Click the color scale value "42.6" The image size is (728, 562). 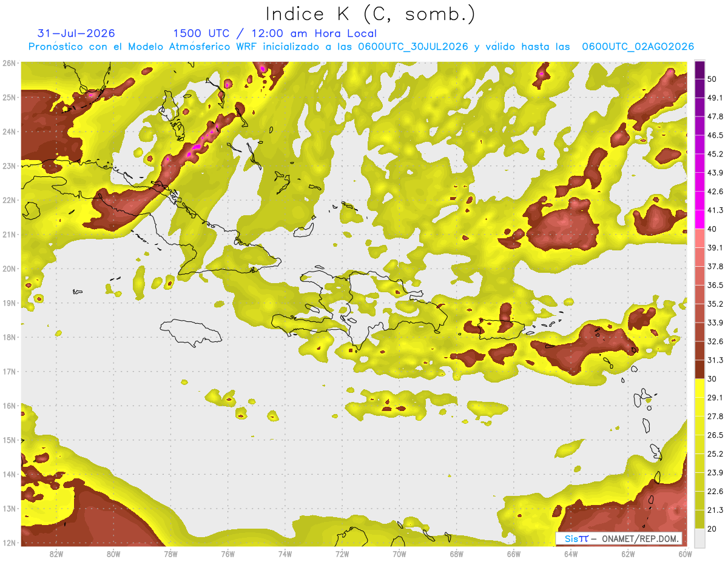point(715,192)
